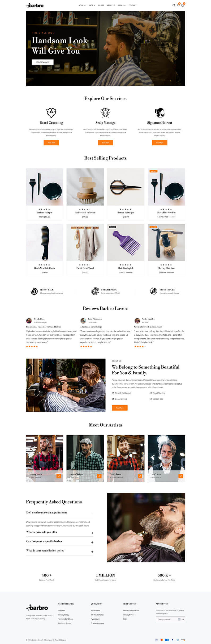Click the barbro logo in header
Screen dimensions: 211x644
(35, 5)
